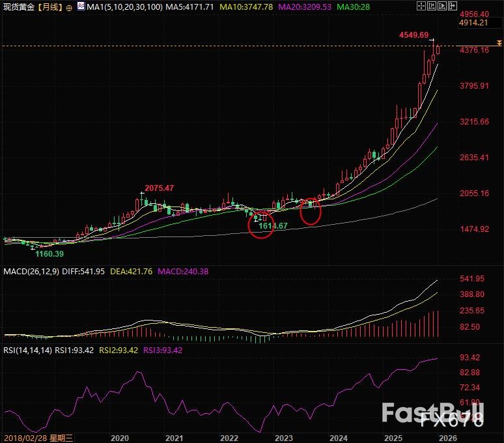Click the FastBull watermark logo
504x443 pixels.
(432, 414)
